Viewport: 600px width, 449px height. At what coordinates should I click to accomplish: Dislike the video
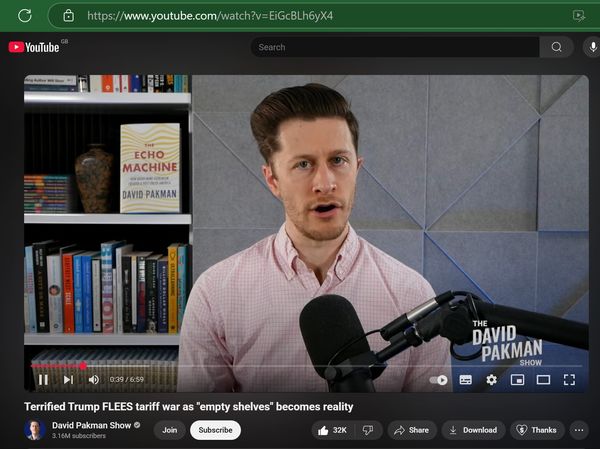[x=368, y=430]
